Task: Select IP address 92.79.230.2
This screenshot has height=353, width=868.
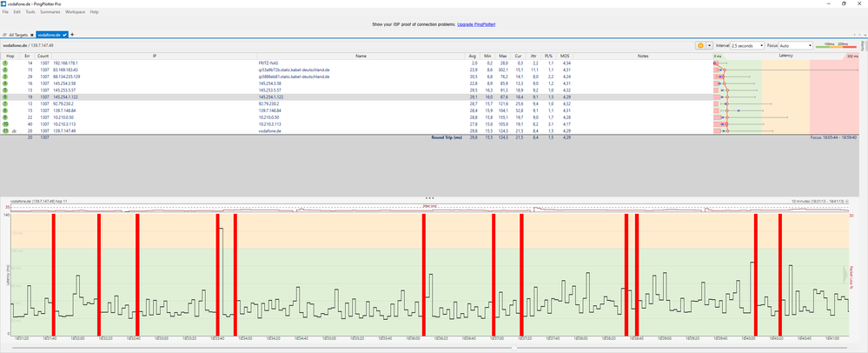Action: pyautogui.click(x=63, y=103)
